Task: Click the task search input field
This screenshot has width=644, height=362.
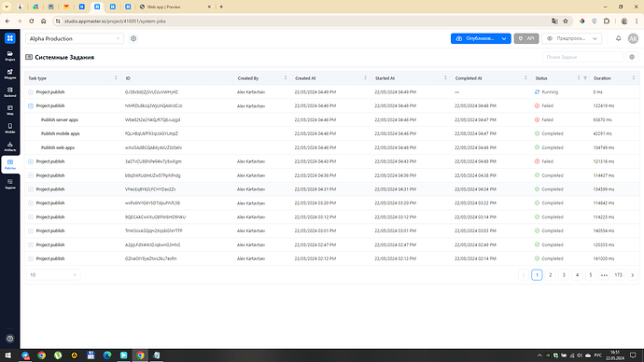Action: tap(582, 57)
